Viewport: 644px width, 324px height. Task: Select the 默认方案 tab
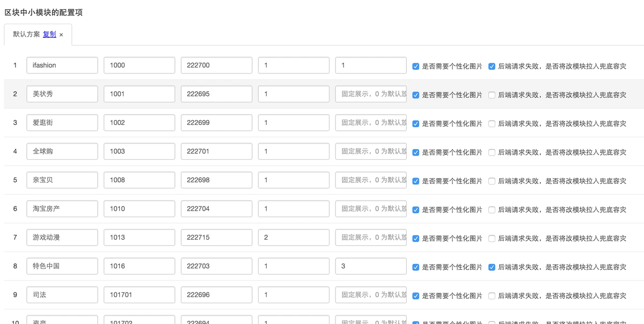[38, 34]
